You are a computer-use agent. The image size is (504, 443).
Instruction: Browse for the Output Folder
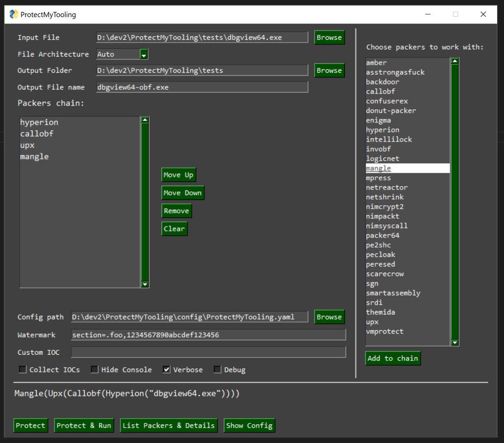(329, 70)
